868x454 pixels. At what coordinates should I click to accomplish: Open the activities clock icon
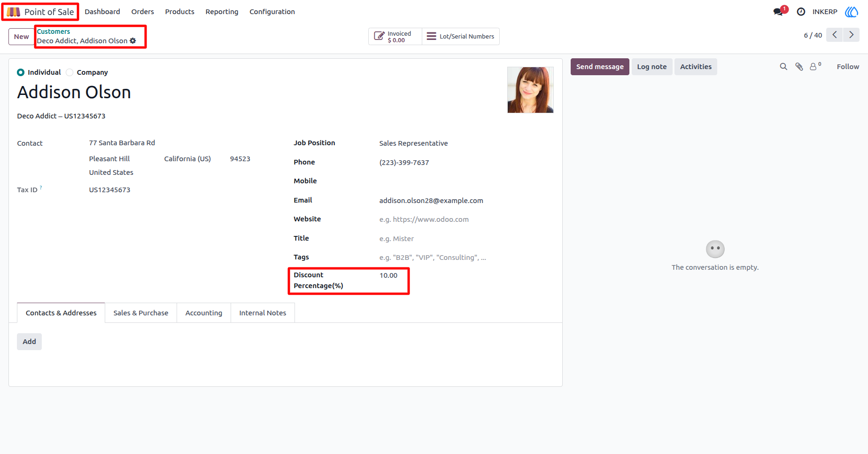(x=801, y=12)
